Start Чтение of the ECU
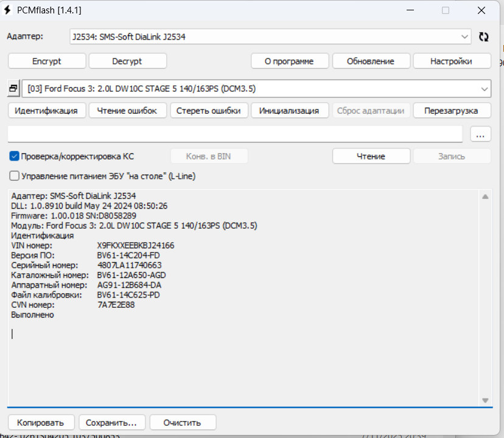 point(371,156)
